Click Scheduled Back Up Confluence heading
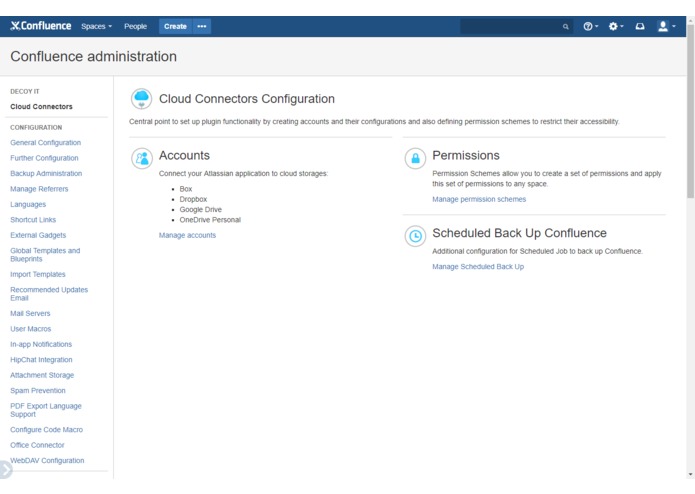695x494 pixels. [x=519, y=233]
